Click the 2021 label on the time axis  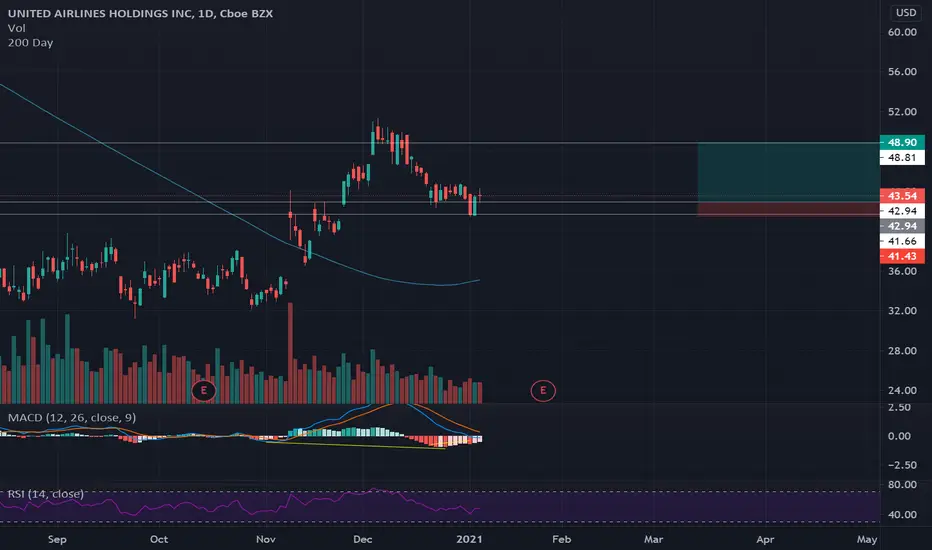469,539
